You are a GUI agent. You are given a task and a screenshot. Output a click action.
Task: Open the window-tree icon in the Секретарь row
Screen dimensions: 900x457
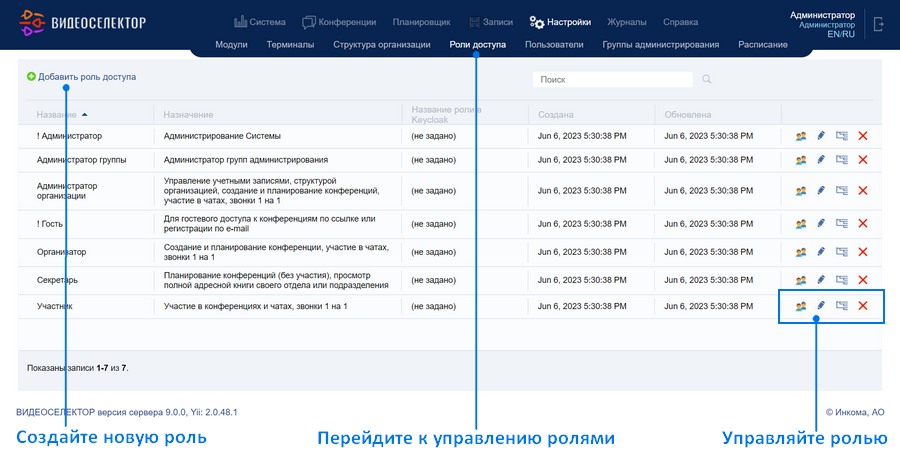coord(841,280)
